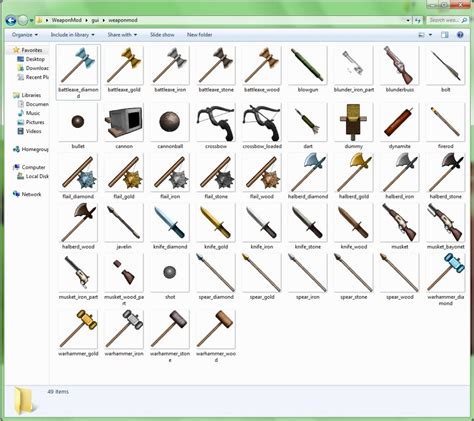Open the view options dropdown arrow
Viewport: 474px width, 421px height.
430,35
